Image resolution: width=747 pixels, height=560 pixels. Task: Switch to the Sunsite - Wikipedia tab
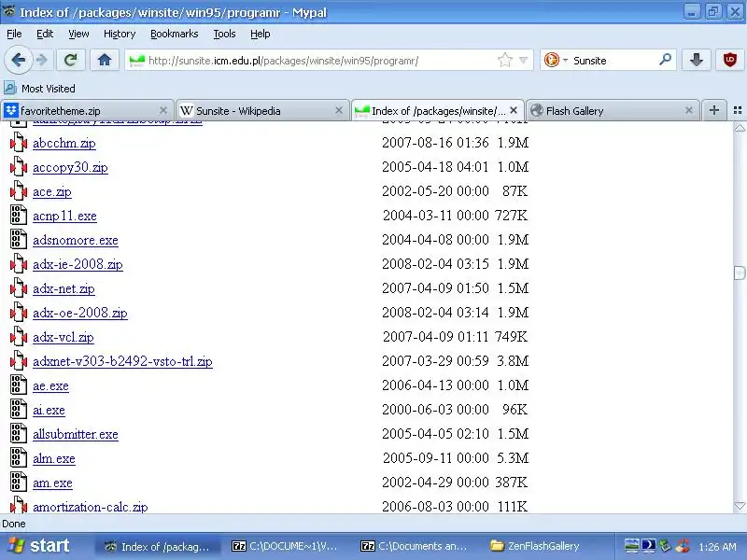coord(261,110)
